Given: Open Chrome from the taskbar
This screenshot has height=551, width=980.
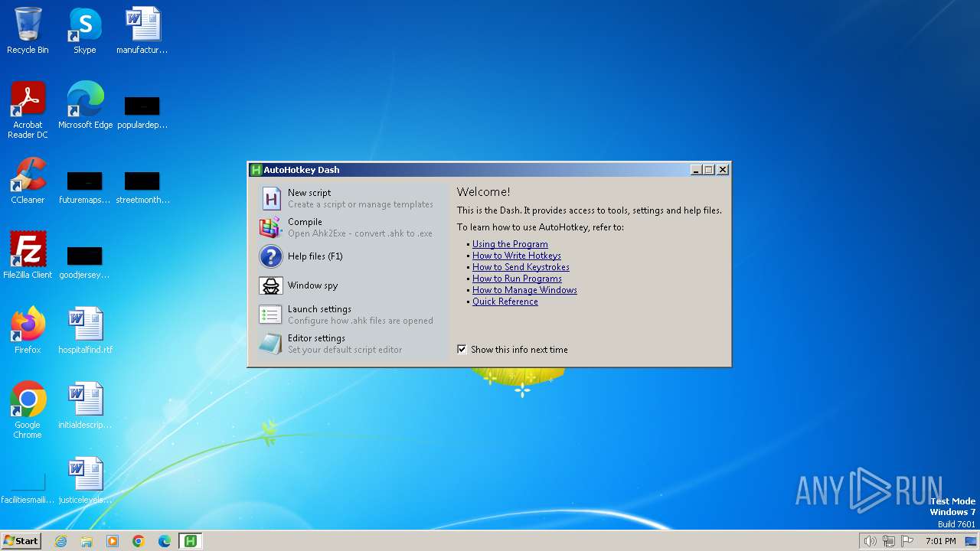Looking at the screenshot, I should pyautogui.click(x=139, y=541).
